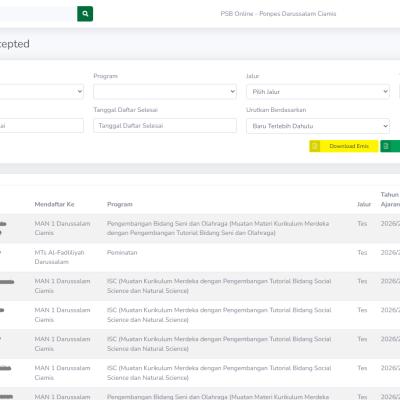The height and width of the screenshot is (400, 400).
Task: Open the Program dropdown
Action: coord(165,92)
